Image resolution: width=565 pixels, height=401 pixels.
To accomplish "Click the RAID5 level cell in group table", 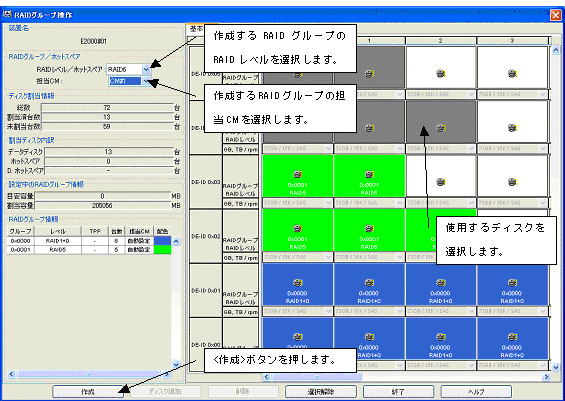I will point(58,250).
